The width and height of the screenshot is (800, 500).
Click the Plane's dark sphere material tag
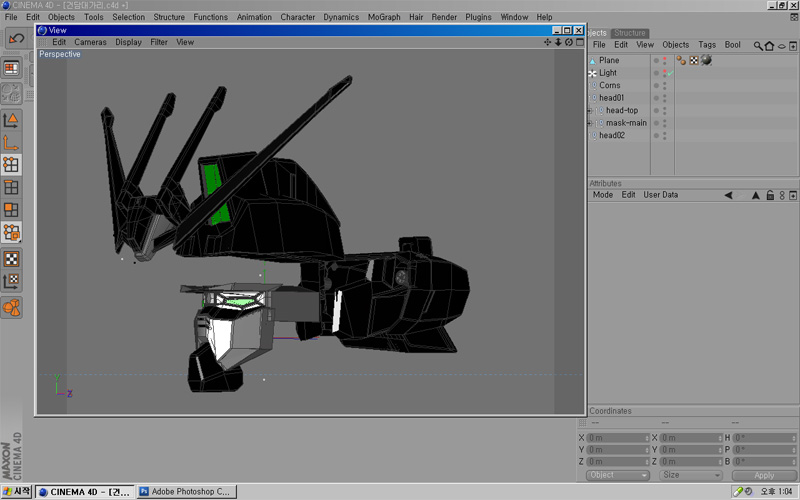706,60
